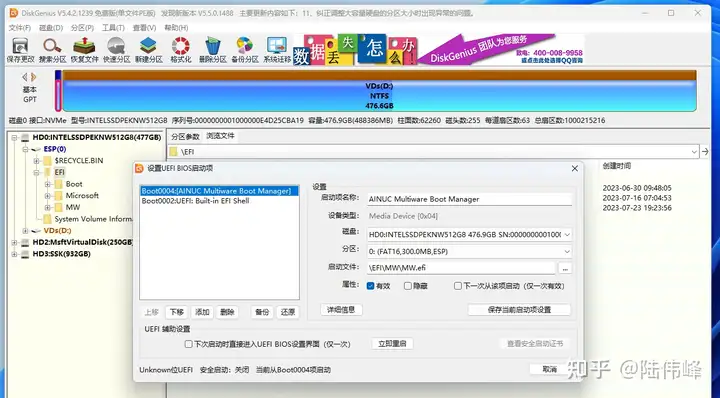The height and width of the screenshot is (398, 720).
Task: Click the 保存更改 save changes toolbar icon
Action: [x=20, y=50]
